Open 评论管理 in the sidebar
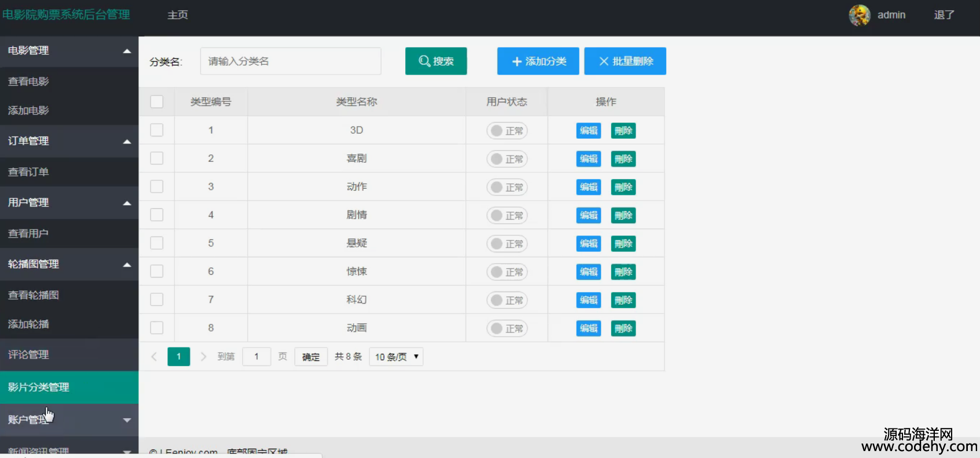Image resolution: width=980 pixels, height=458 pixels. pos(69,355)
